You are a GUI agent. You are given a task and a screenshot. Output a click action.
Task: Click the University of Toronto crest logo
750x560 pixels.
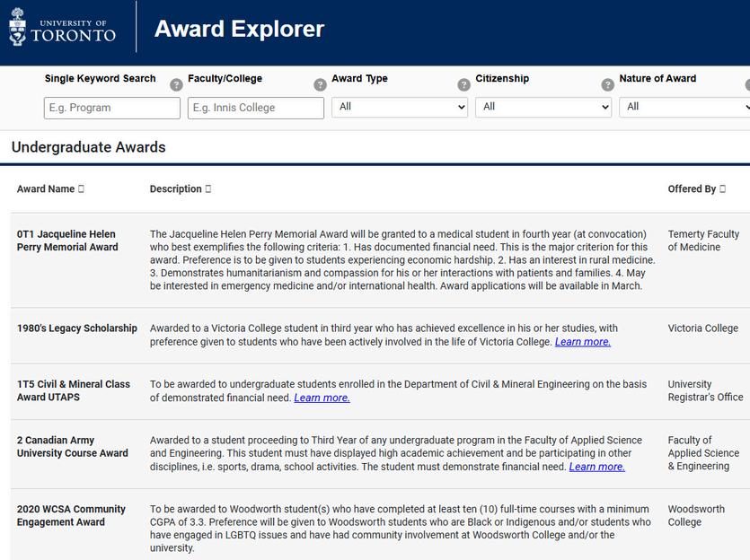[18, 27]
